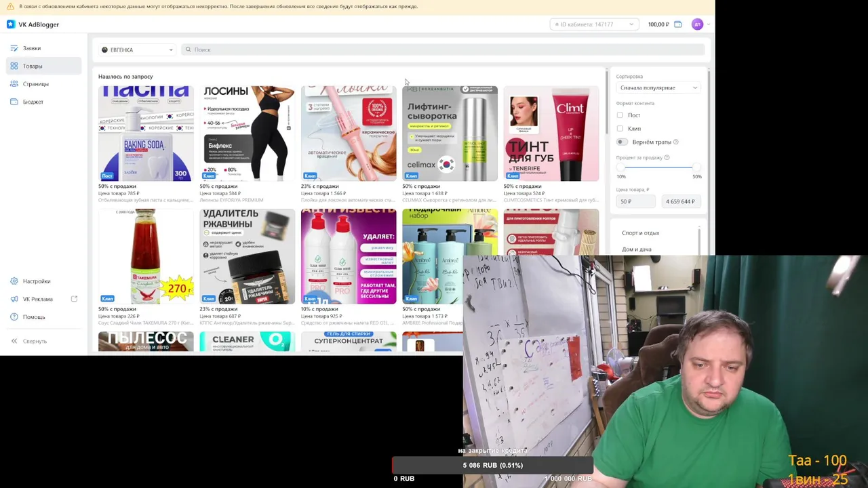The height and width of the screenshot is (488, 868).
Task: Click the maximum price field 4 659 644 ₽
Action: (681, 201)
